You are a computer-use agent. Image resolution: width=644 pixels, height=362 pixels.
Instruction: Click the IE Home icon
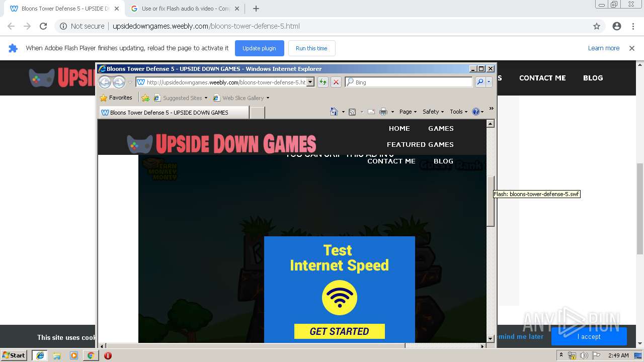[x=334, y=112]
